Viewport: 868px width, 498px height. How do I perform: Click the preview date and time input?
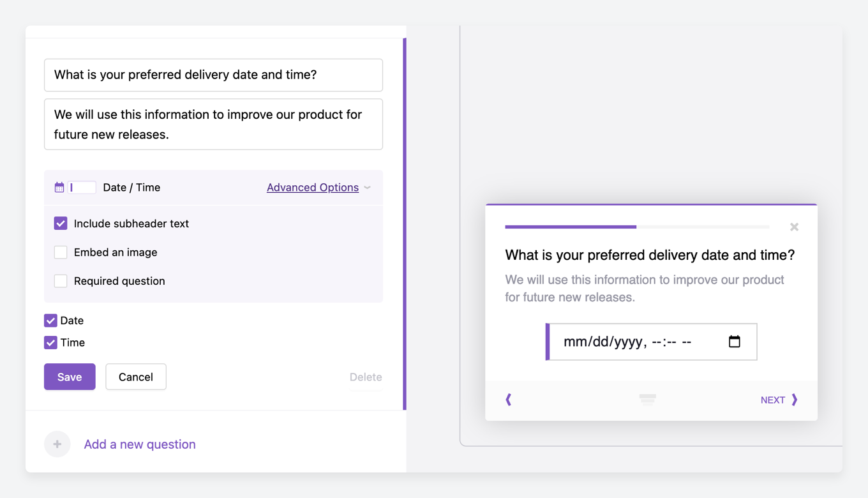651,342
